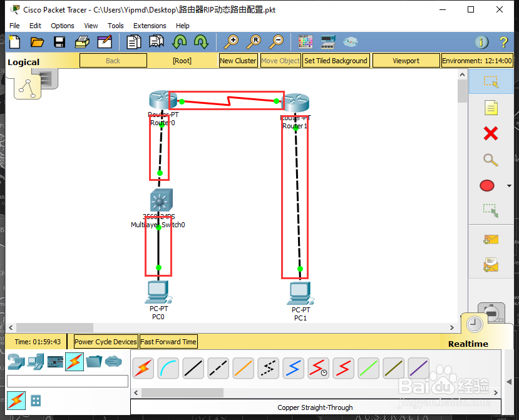519x420 pixels.
Task: Click the New Cluster button
Action: point(239,61)
